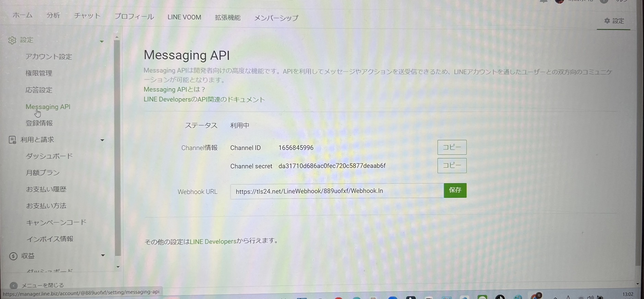Click the Messaging API page heading
Screen dimensions: 644x299
tap(187, 55)
